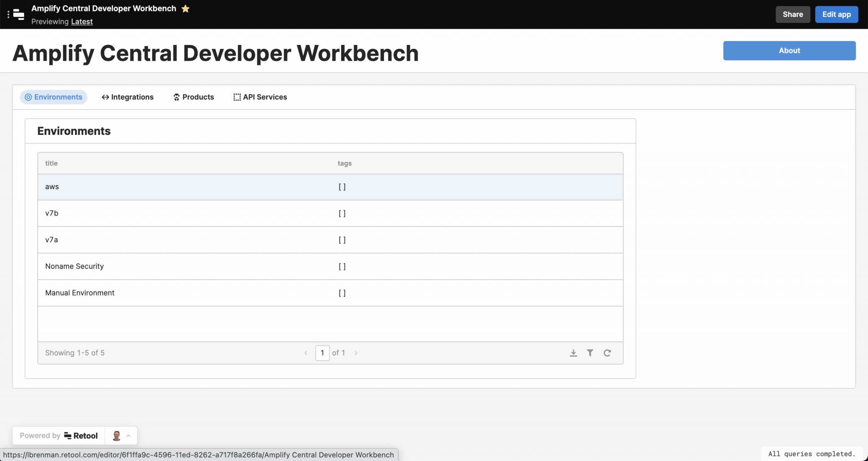Viewport: 868px width, 461px height.
Task: Switch to the Integrations tab
Action: (128, 97)
